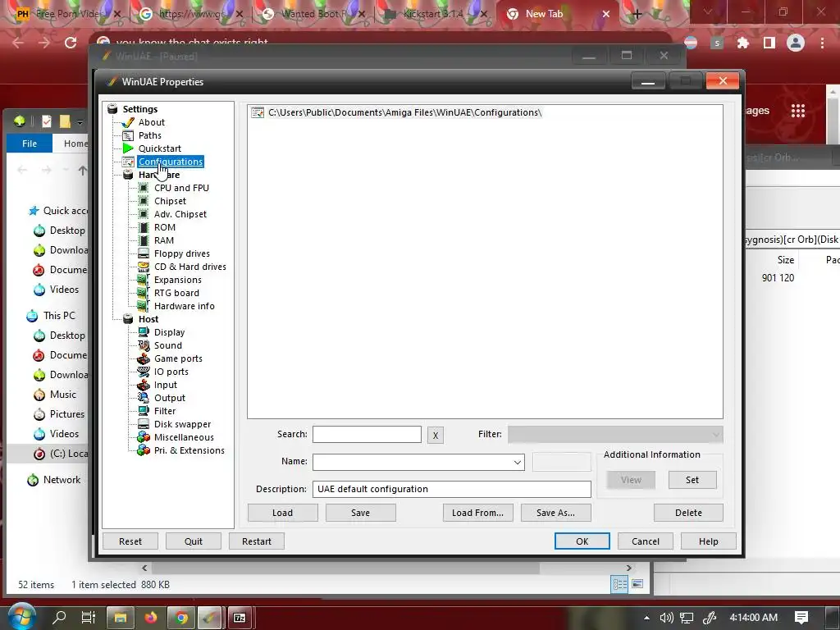Click the CD & Hard drives icon

pyautogui.click(x=144, y=267)
